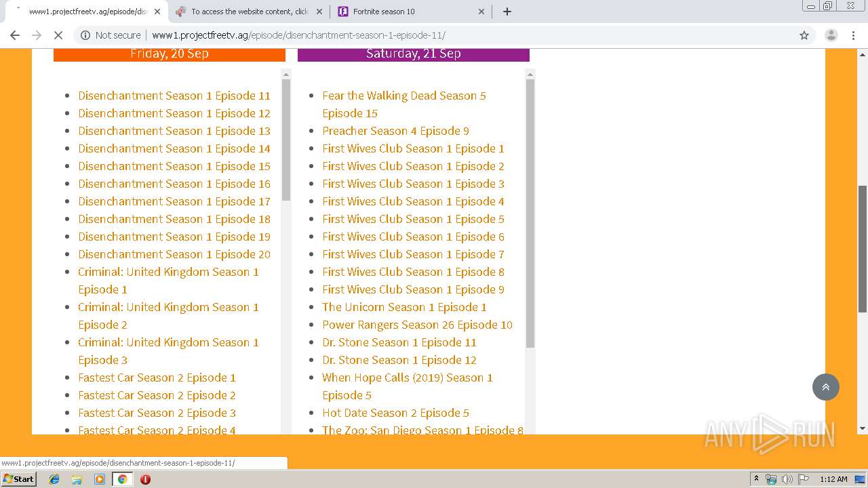The width and height of the screenshot is (868, 488).
Task: Open Fastest Car Season 2 Episode 1
Action: [x=157, y=378]
